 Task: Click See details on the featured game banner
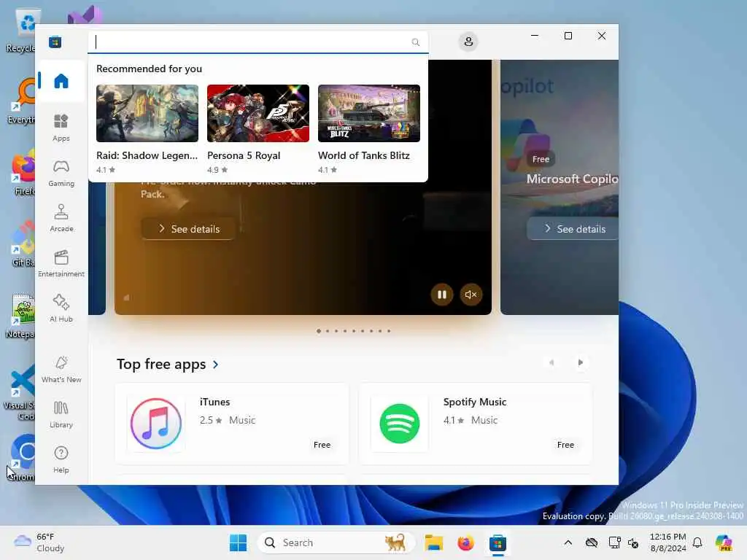189,229
